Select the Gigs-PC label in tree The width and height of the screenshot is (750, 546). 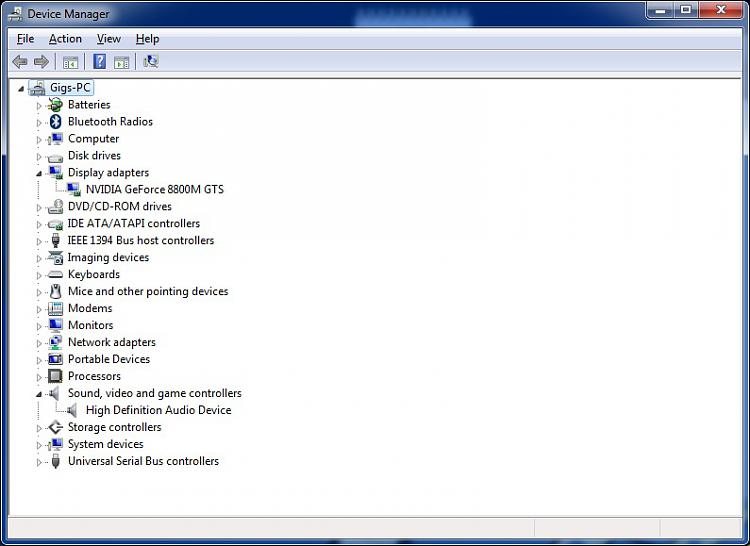click(70, 87)
